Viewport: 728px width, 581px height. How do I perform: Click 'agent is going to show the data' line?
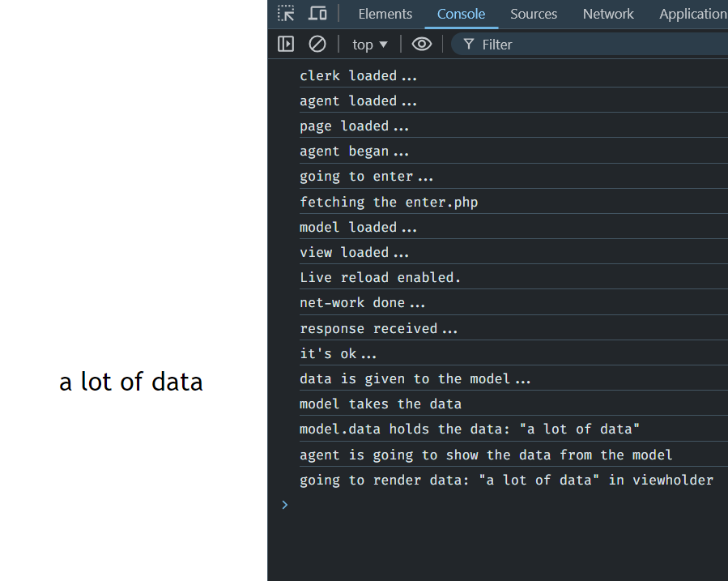click(x=486, y=455)
